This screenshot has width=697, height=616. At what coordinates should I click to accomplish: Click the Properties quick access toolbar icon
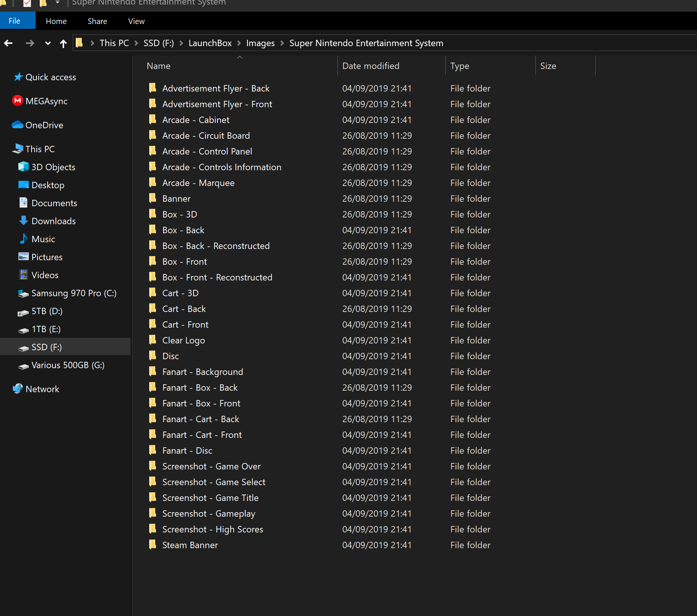(27, 3)
